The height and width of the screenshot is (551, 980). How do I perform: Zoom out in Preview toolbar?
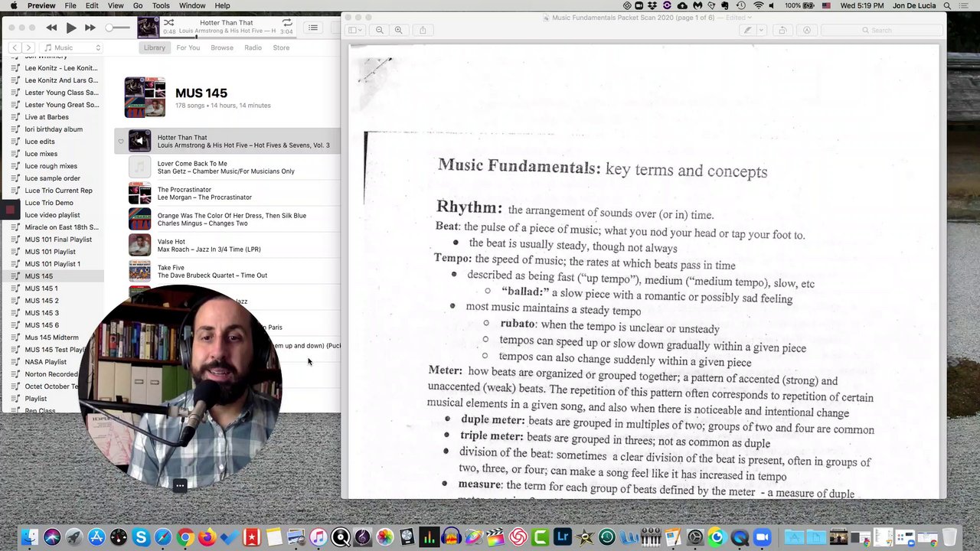tap(380, 30)
